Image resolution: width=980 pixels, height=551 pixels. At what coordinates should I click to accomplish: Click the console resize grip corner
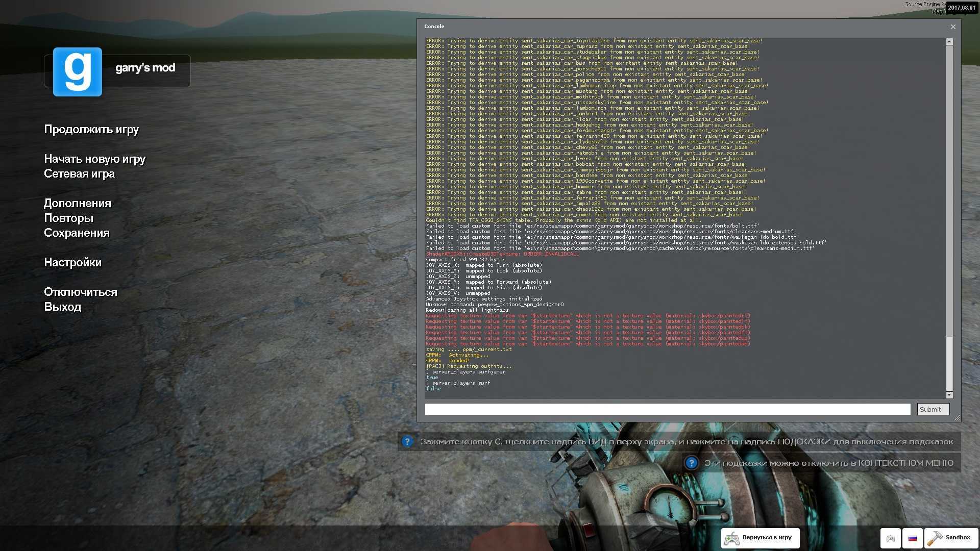tap(957, 418)
